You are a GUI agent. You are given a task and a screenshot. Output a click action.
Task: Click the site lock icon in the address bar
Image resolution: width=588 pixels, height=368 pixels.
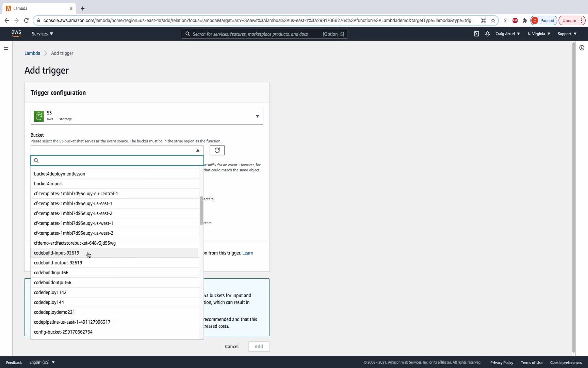click(x=38, y=20)
